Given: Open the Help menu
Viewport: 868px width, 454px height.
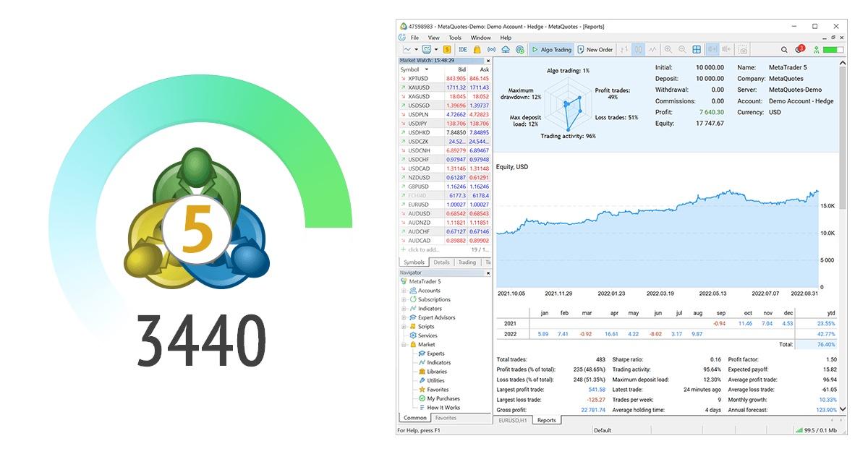Looking at the screenshot, I should pyautogui.click(x=506, y=38).
